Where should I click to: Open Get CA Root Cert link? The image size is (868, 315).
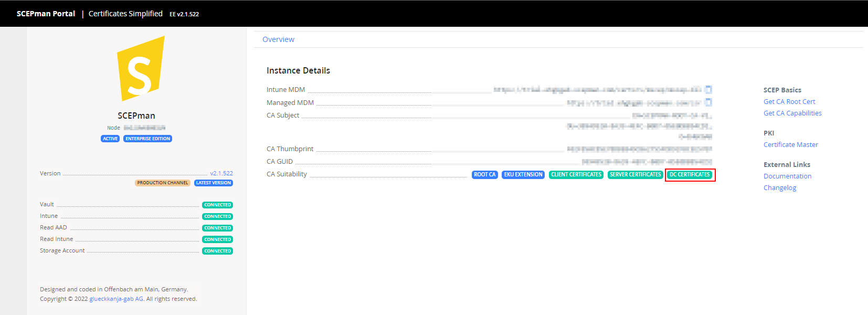click(x=789, y=102)
